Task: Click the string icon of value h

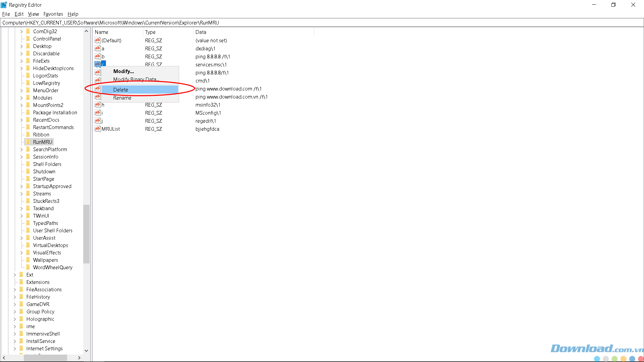Action: (97, 105)
